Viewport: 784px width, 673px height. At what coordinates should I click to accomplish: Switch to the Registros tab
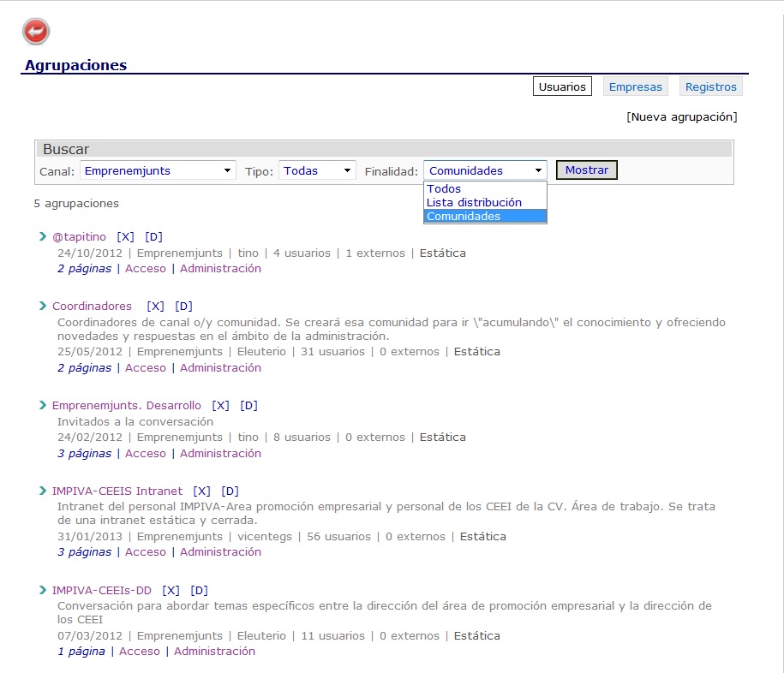(710, 86)
